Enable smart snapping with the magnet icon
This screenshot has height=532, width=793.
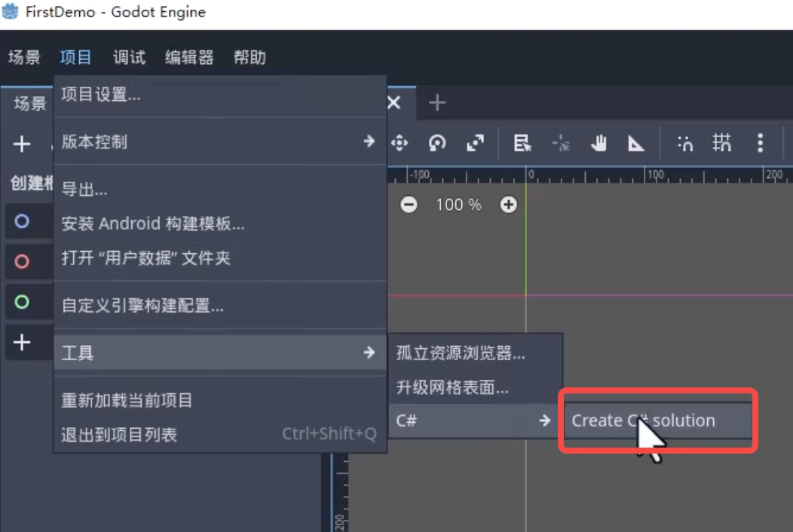[x=684, y=142]
